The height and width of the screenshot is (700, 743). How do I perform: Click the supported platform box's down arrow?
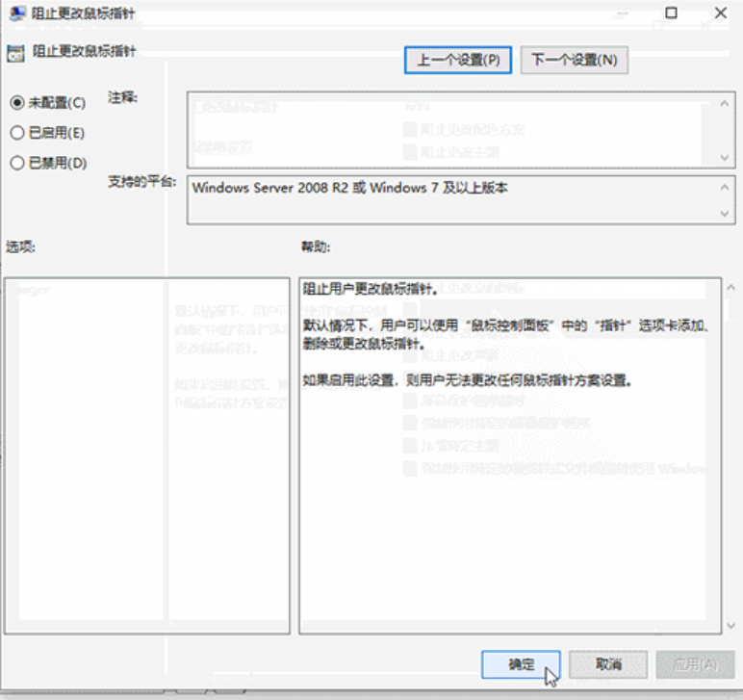click(725, 214)
